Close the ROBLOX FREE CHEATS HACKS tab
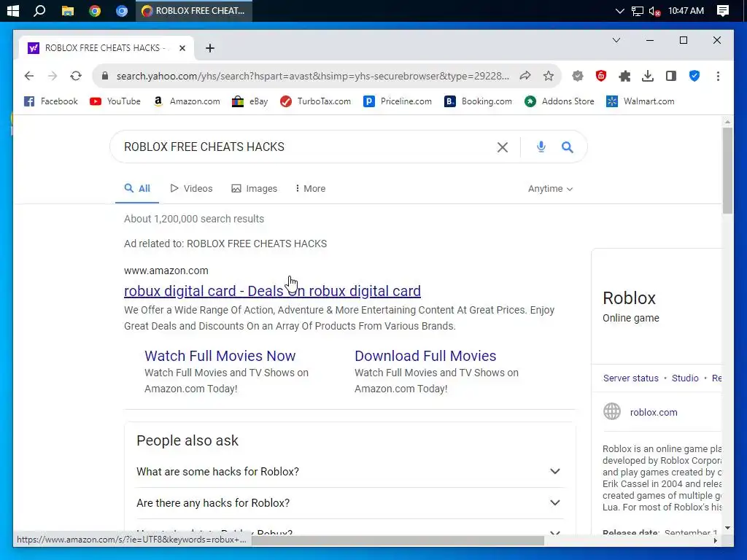Viewport: 747px width, 560px height. pyautogui.click(x=182, y=48)
